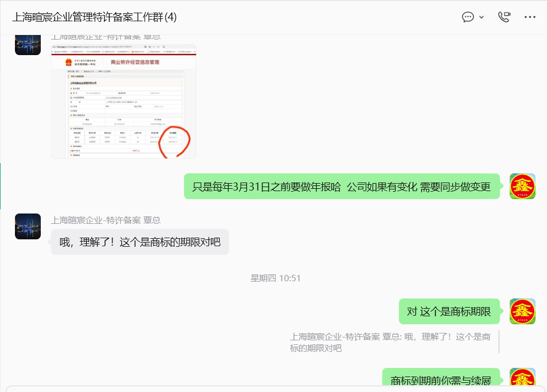Open the chat messages speech-bubble icon

468,17
